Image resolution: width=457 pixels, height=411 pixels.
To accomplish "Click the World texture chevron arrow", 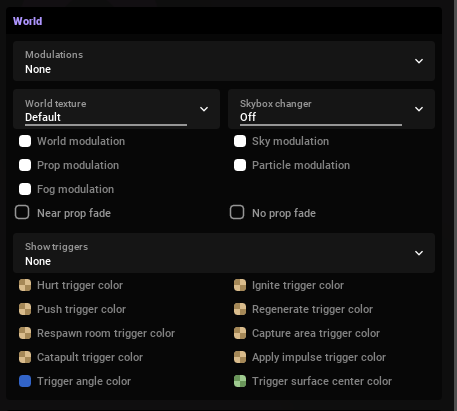I will [204, 109].
